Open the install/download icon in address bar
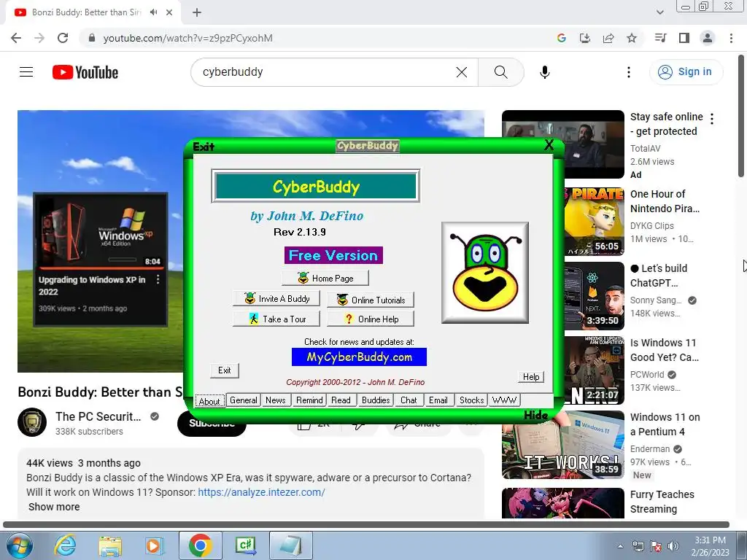 click(x=585, y=38)
